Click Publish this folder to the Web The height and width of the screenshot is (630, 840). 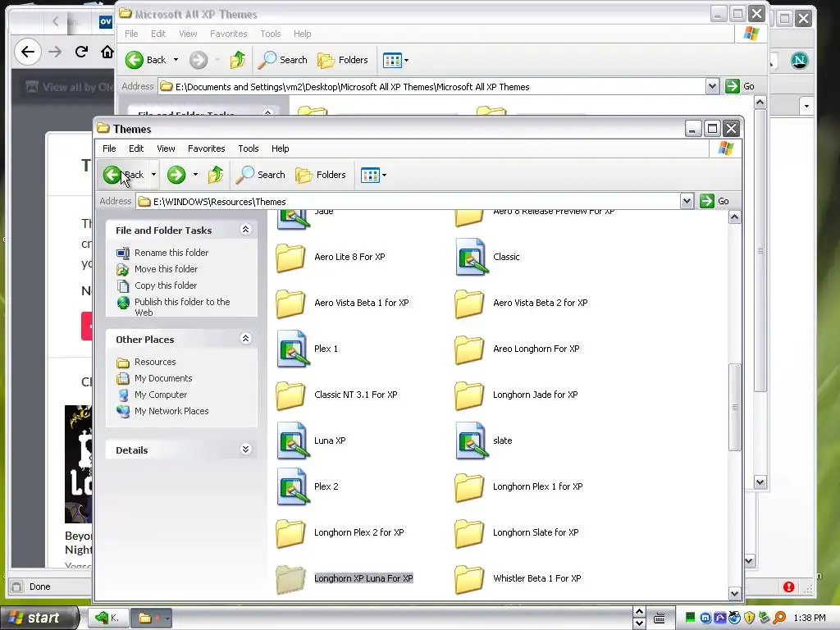click(x=174, y=307)
